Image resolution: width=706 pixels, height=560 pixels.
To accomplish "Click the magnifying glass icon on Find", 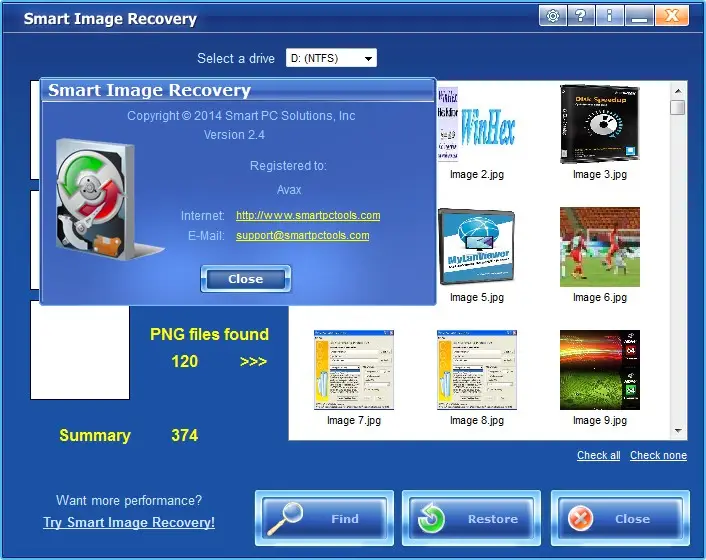I will click(285, 519).
